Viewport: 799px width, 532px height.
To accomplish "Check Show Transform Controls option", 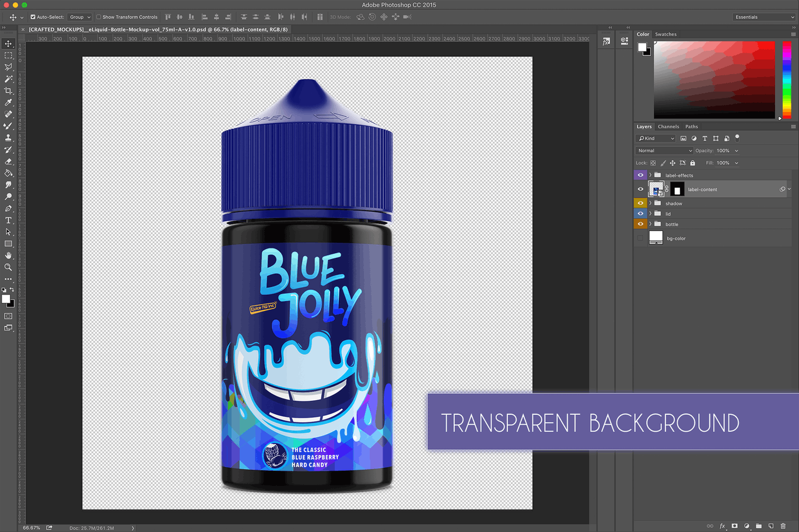I will (x=100, y=17).
